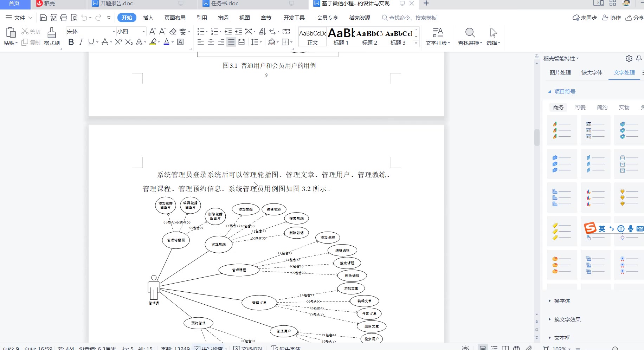This screenshot has width=644, height=350.
Task: Switch to the 插入 ribbon tab
Action: tap(148, 18)
